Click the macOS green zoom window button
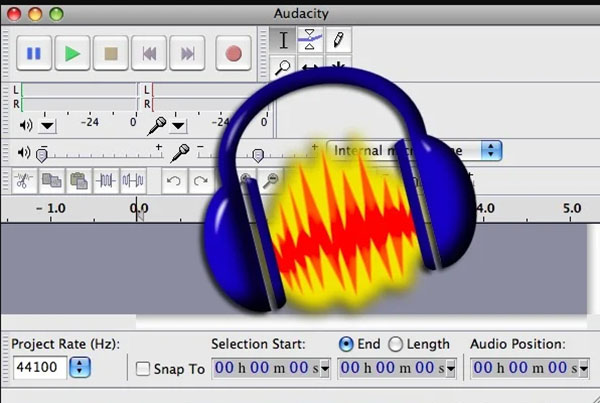Image resolution: width=600 pixels, height=403 pixels. click(57, 15)
